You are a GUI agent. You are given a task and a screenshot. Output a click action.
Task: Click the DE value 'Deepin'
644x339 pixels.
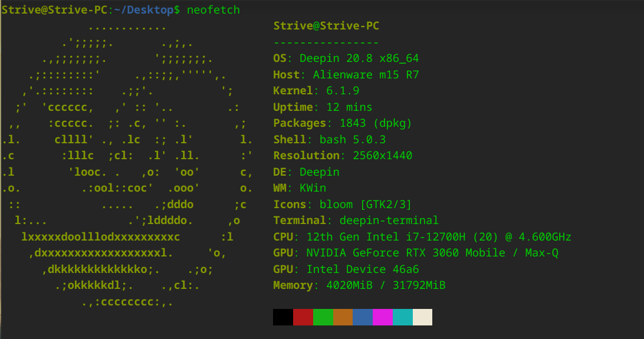[320, 172]
